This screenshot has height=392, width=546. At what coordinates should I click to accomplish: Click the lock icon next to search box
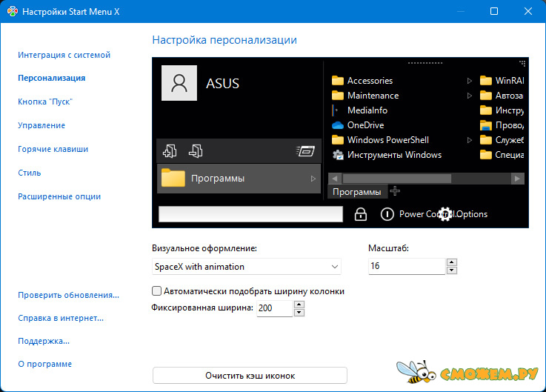(360, 214)
